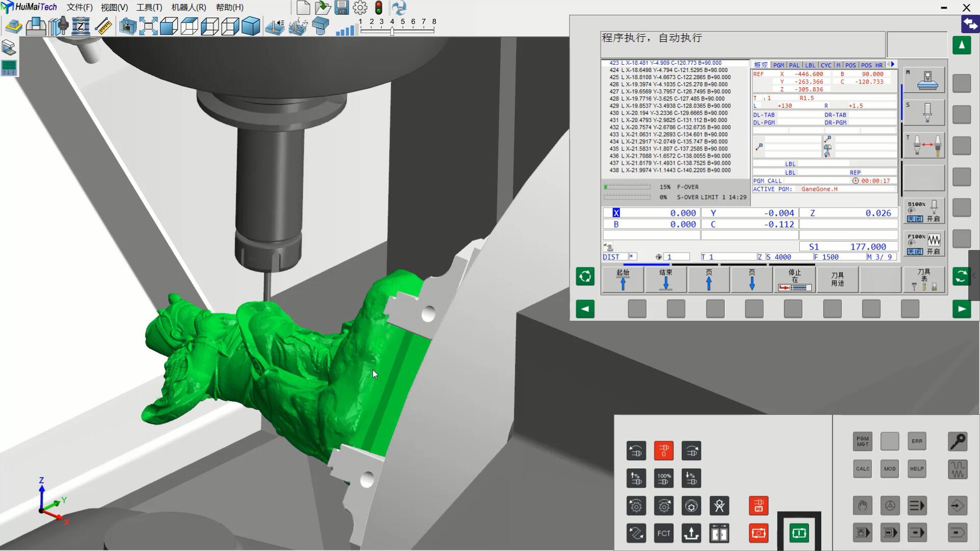
Task: Click the traffic light simulation icon
Action: (379, 8)
